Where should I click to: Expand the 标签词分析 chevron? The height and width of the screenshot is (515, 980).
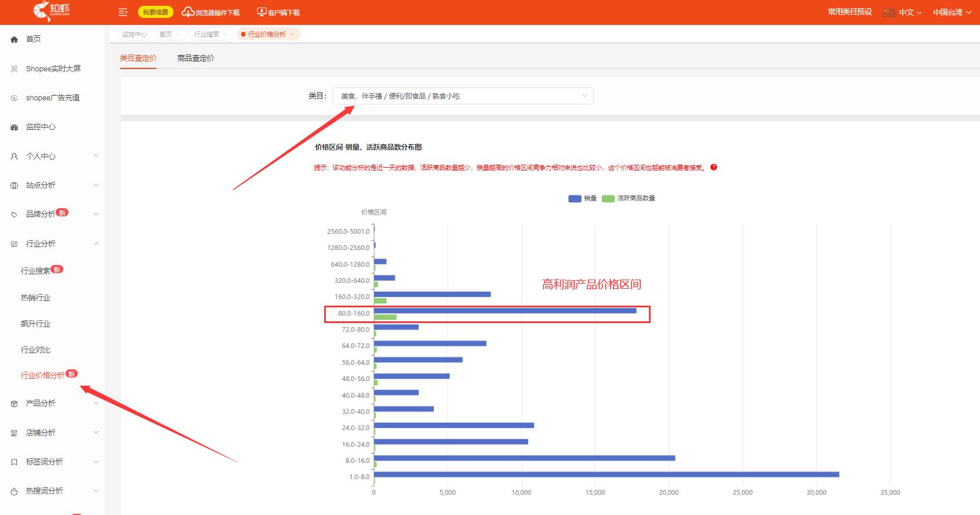(x=96, y=462)
